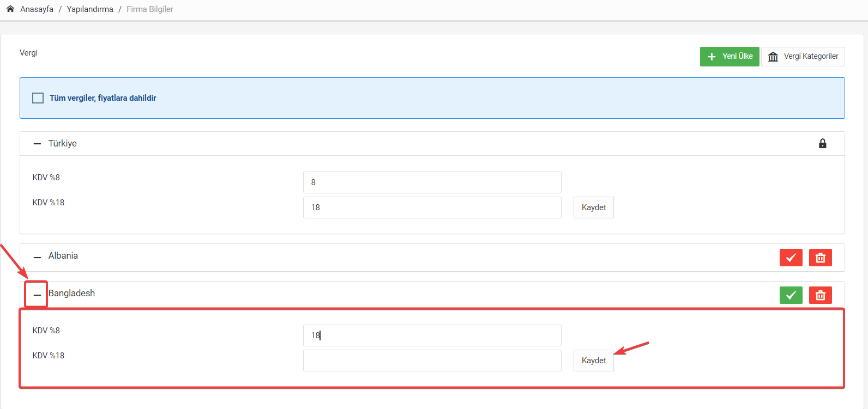Image resolution: width=868 pixels, height=409 pixels.
Task: Click the Albania section title
Action: click(63, 255)
